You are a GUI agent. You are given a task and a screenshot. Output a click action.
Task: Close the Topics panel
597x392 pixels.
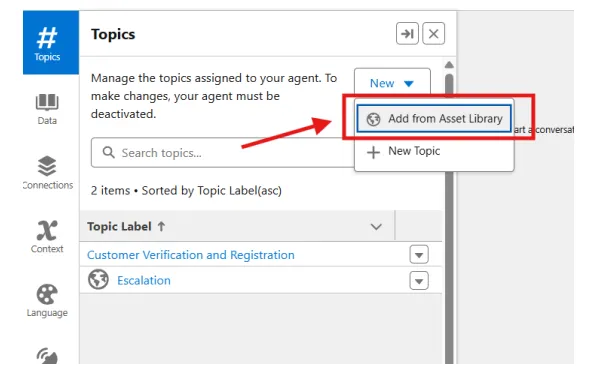[433, 34]
